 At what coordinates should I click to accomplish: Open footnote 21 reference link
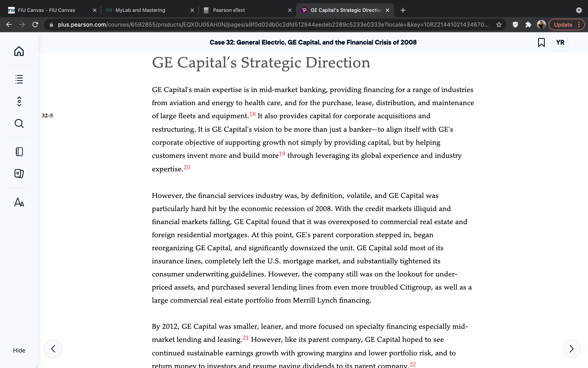point(245,338)
